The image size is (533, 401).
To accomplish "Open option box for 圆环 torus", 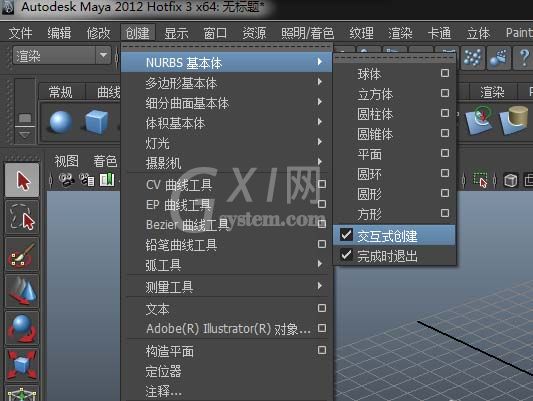I will tap(445, 173).
